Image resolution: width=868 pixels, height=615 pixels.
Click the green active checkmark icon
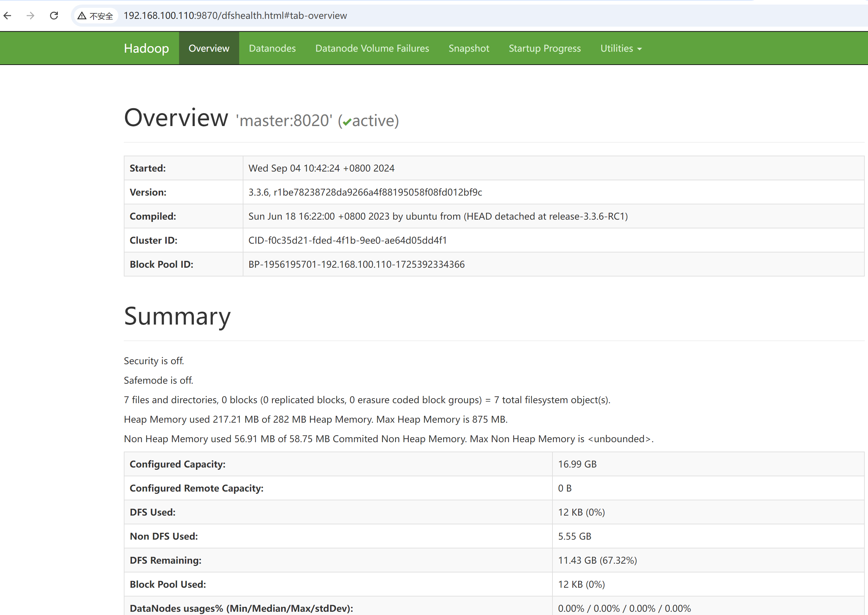click(x=347, y=122)
